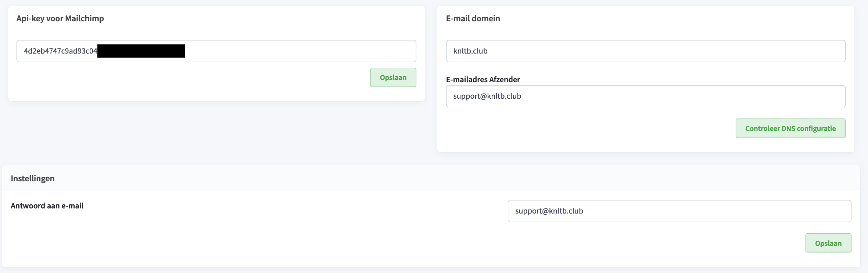Click Controleer DNS configuratie button
868x273 pixels.
[x=790, y=128]
